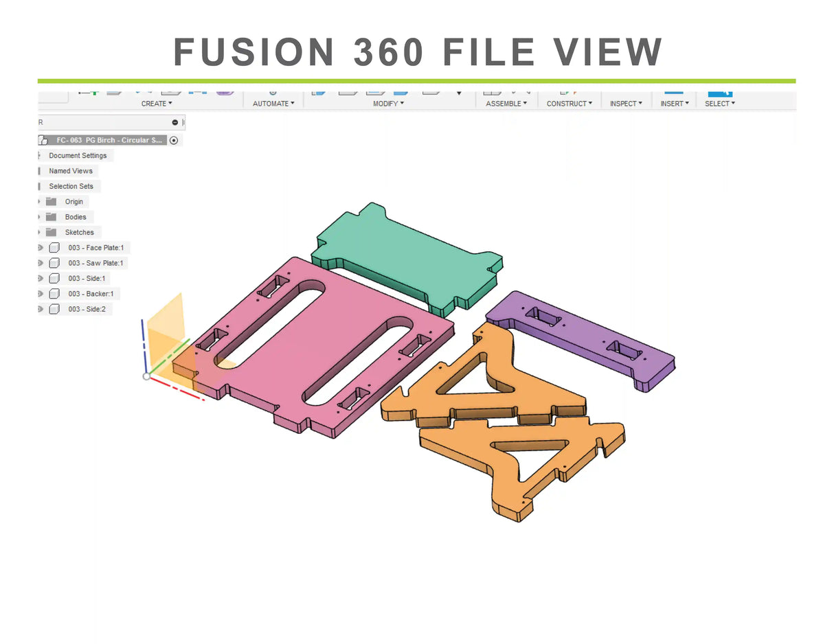Select the 003 - Backer:1 component name
This screenshot has width=834, height=644.
coord(92,294)
